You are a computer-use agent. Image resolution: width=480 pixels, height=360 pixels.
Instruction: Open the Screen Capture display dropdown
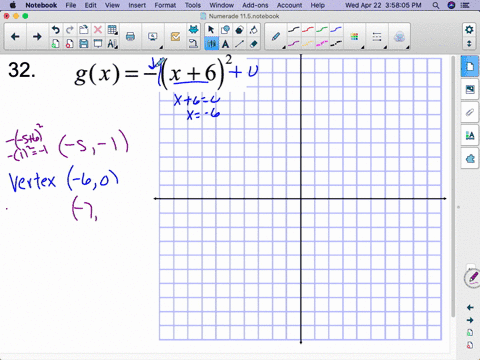(x=153, y=37)
